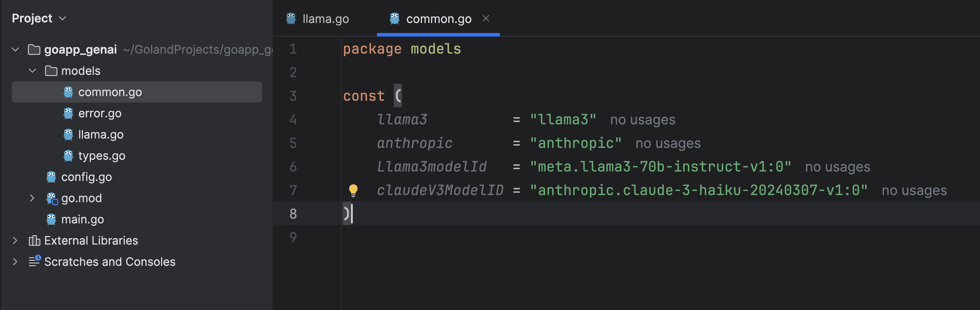This screenshot has width=980, height=310.
Task: Click the Scratches and Consoles icon
Action: [34, 262]
